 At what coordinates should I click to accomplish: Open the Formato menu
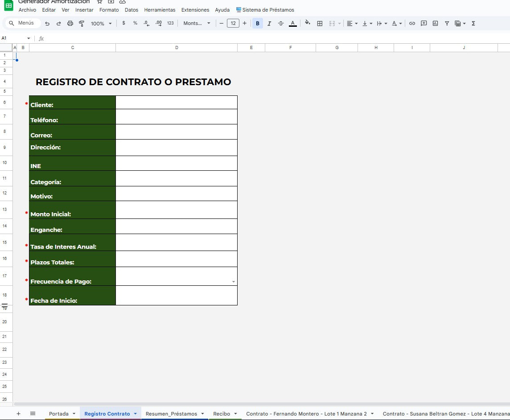point(109,9)
